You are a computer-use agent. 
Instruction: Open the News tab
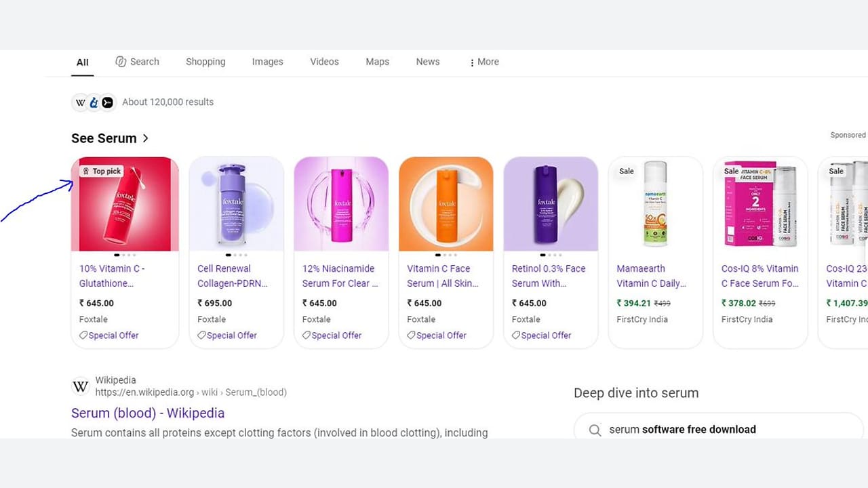tap(428, 62)
